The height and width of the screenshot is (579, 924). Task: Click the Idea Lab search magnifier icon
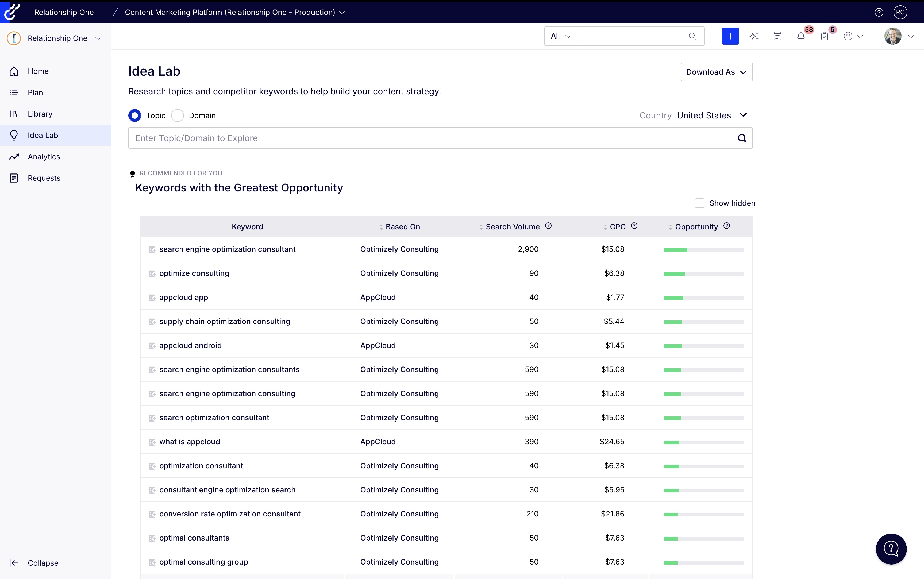742,138
